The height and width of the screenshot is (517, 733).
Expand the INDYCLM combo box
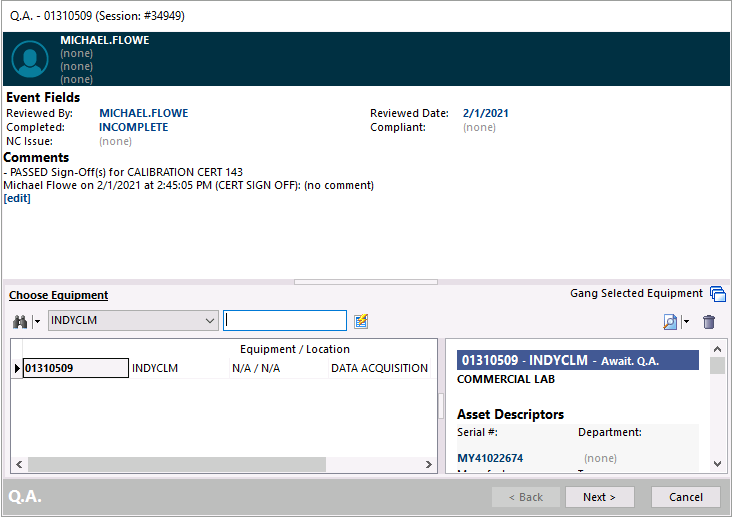209,321
